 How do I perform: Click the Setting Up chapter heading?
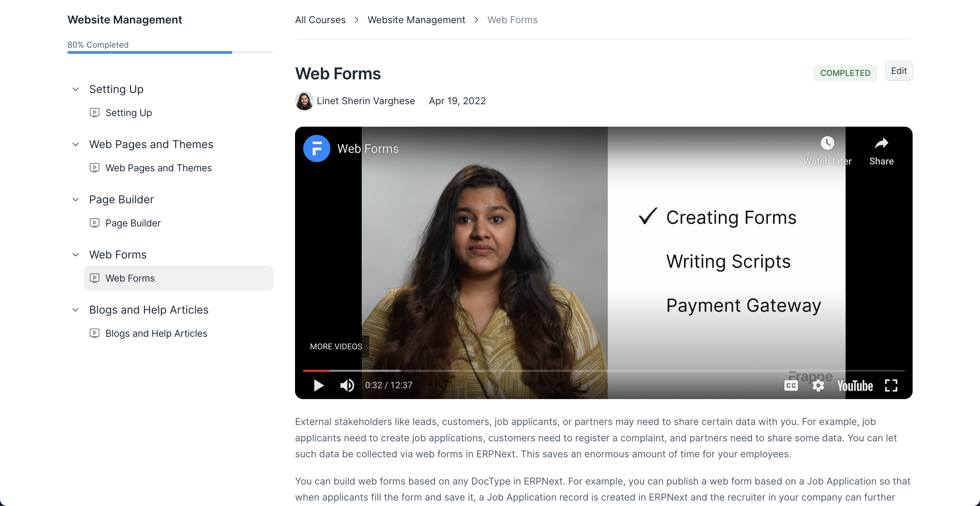(116, 89)
